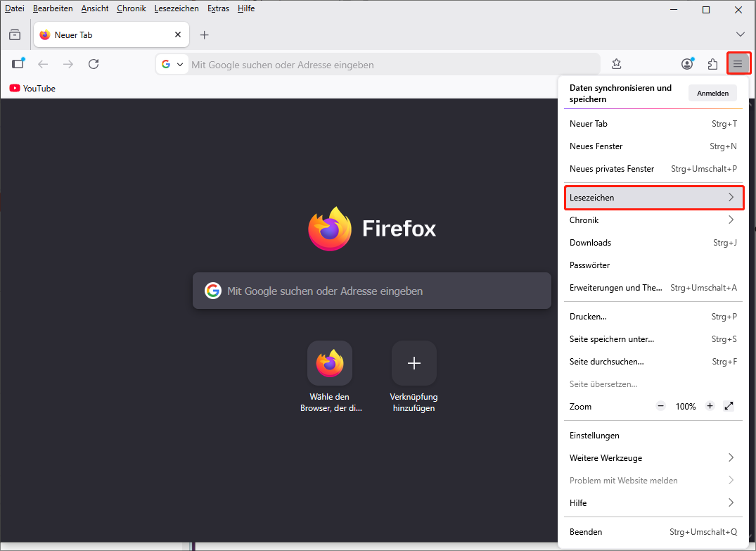Open Passwörter from the menu
756x551 pixels.
pos(653,265)
